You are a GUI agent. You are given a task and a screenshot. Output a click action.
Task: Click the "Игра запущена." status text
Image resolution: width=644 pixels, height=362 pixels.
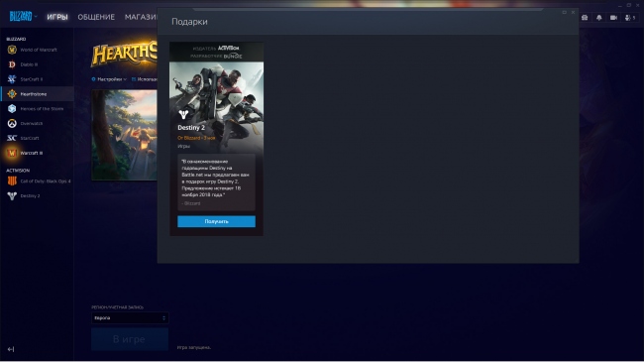pos(194,347)
